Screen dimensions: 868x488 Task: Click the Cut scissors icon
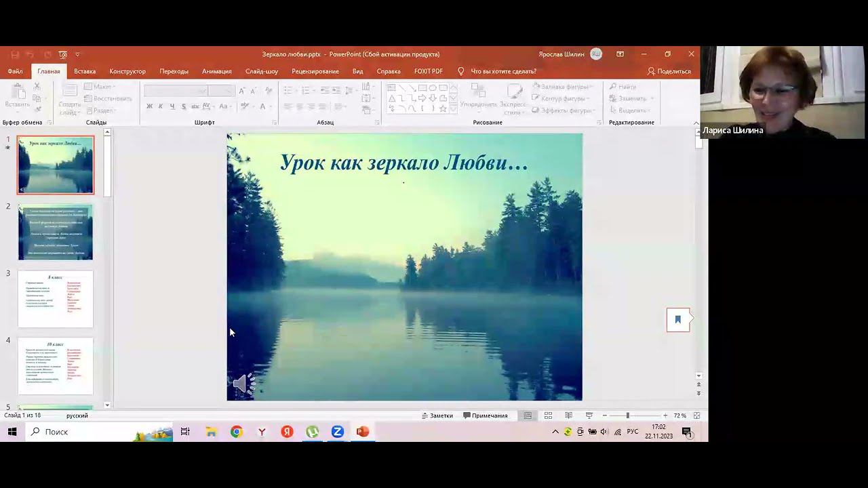pyautogui.click(x=37, y=87)
